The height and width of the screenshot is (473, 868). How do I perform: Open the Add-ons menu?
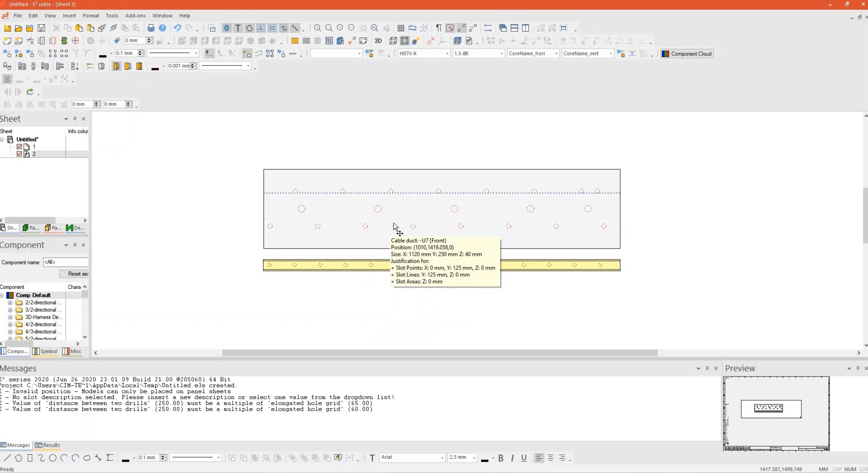tap(135, 16)
